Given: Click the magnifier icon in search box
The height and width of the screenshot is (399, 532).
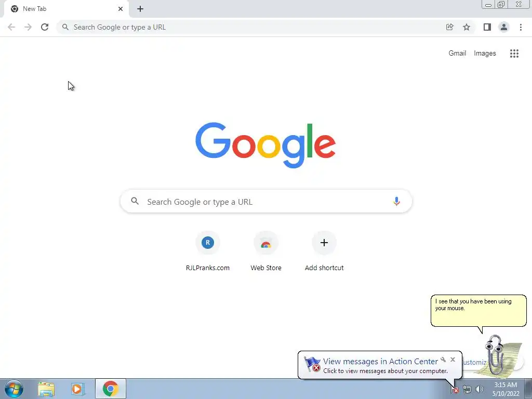Looking at the screenshot, I should [135, 201].
